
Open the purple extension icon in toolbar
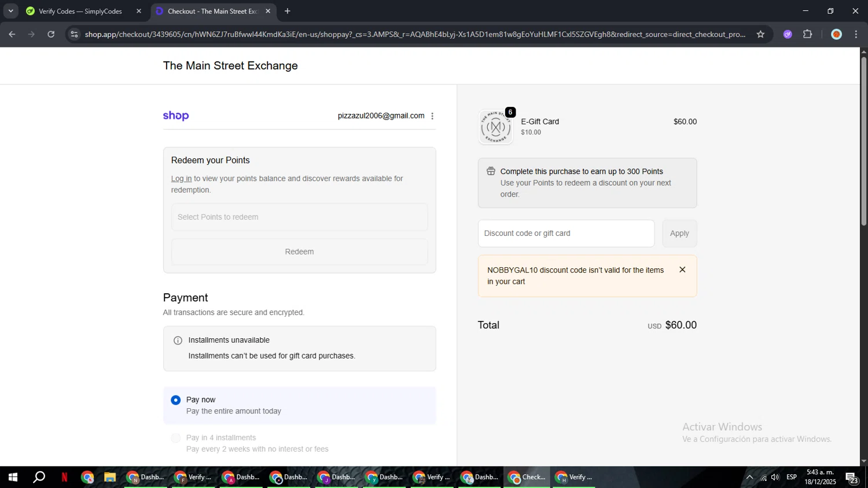tap(788, 34)
